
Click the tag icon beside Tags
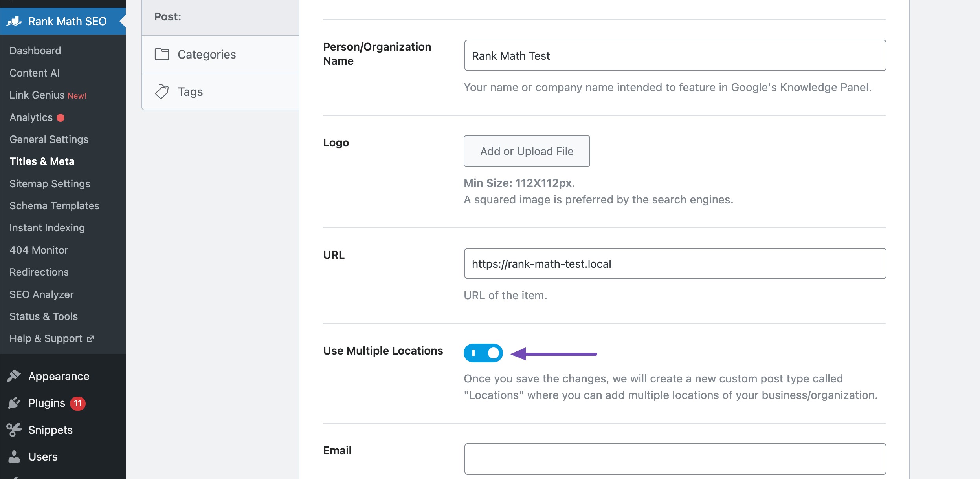coord(162,91)
